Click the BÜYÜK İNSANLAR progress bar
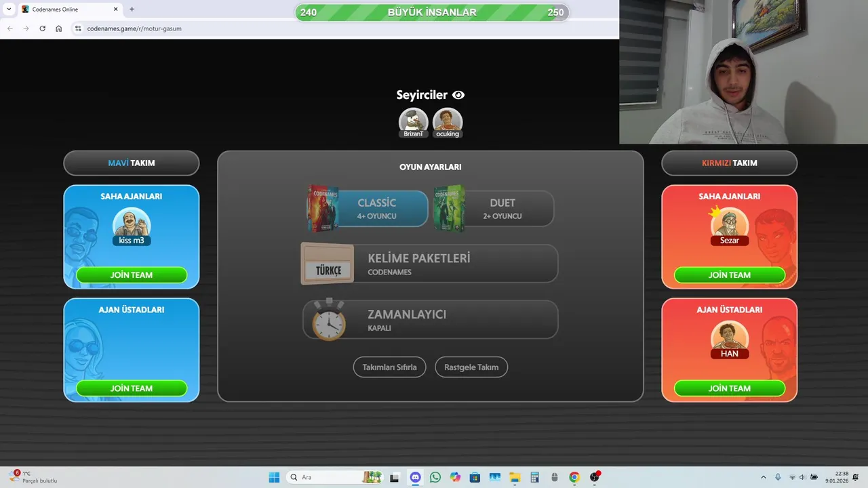The width and height of the screenshot is (868, 488). point(432,12)
